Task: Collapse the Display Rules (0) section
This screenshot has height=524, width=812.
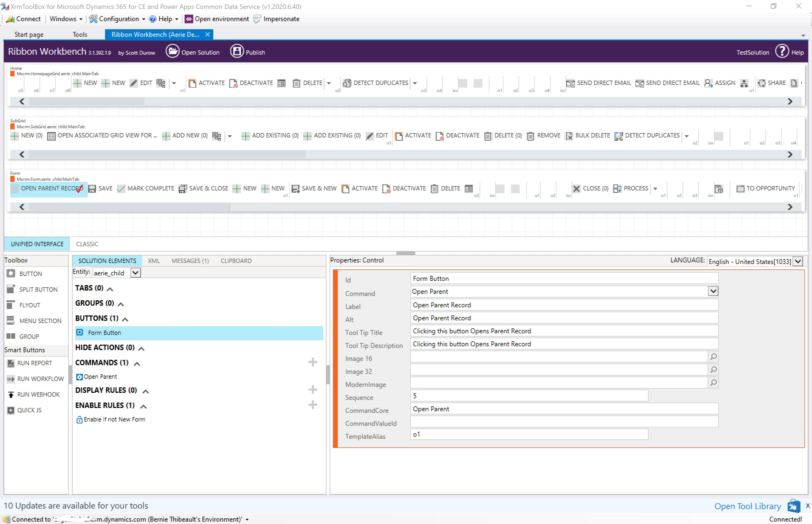Action: click(x=145, y=391)
